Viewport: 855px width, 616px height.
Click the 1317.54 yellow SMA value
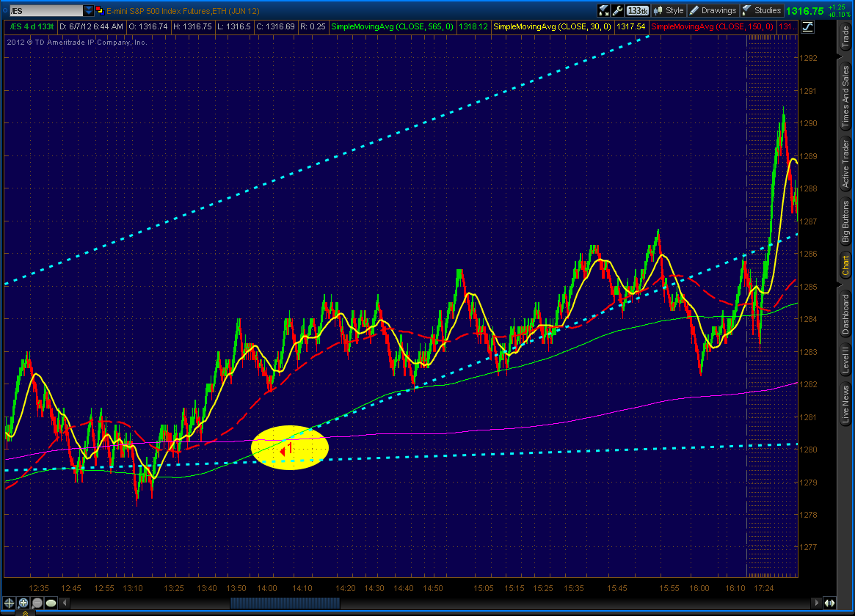pyautogui.click(x=630, y=26)
